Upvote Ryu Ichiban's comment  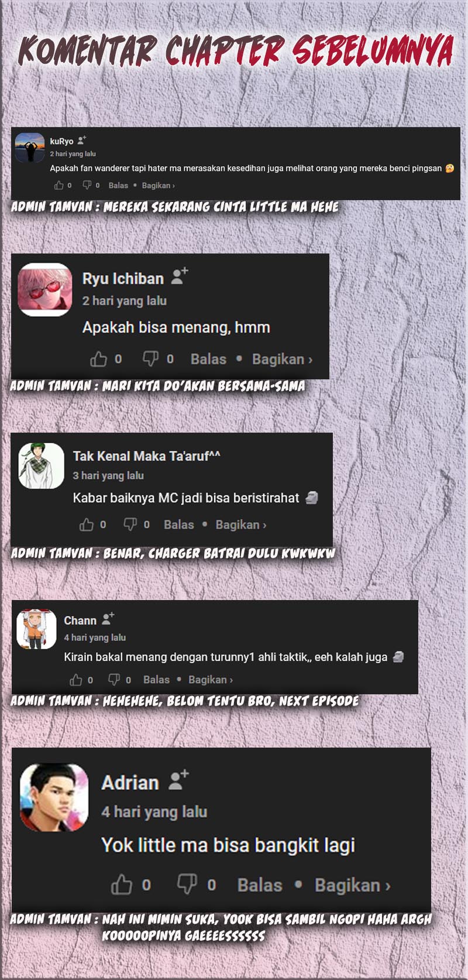tap(98, 358)
